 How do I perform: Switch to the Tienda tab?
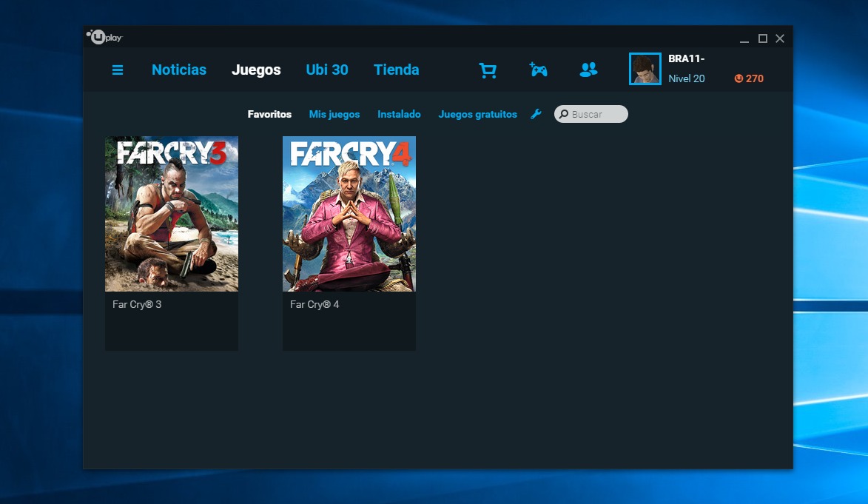(397, 70)
